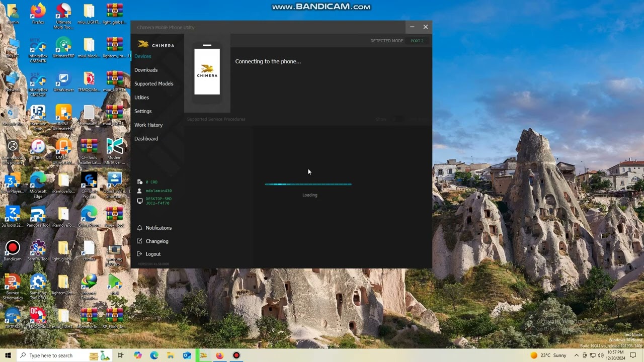The height and width of the screenshot is (362, 644).
Task: Click the Loading progress bar
Action: [x=308, y=185]
